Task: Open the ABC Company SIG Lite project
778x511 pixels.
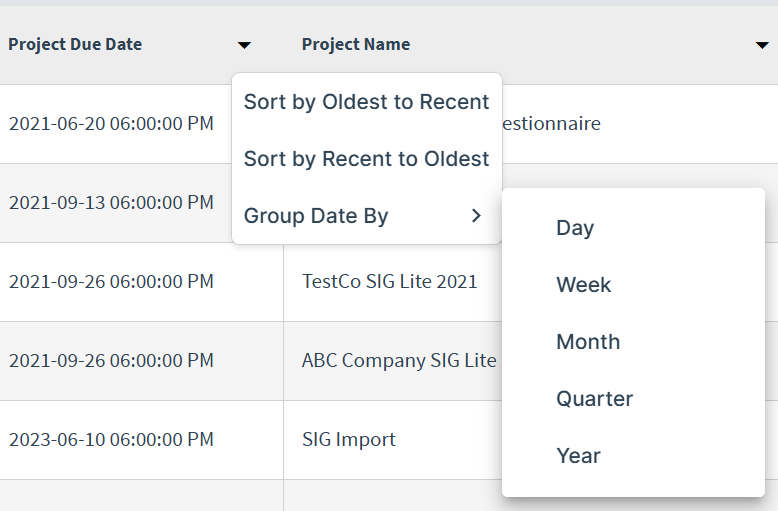Action: pos(398,361)
